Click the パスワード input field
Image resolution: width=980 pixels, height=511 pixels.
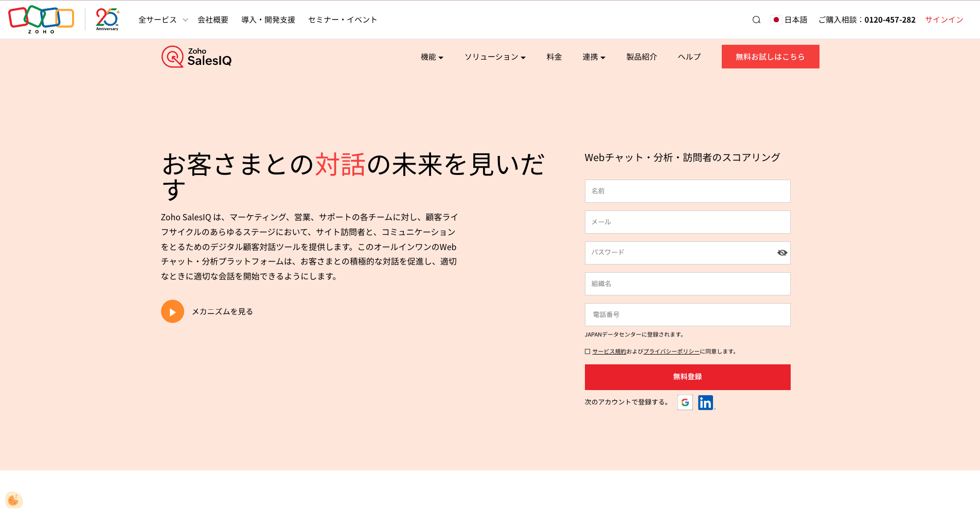(x=687, y=253)
